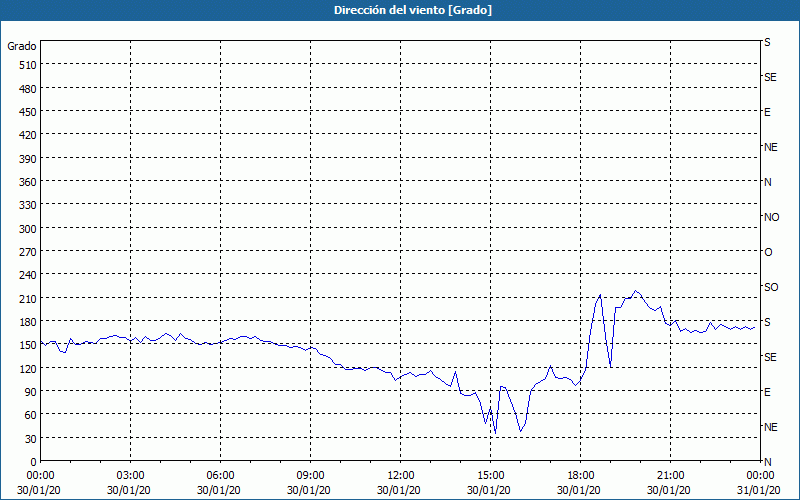Pick the 21:00 time label on x-axis
The height and width of the screenshot is (500, 800).
click(670, 476)
